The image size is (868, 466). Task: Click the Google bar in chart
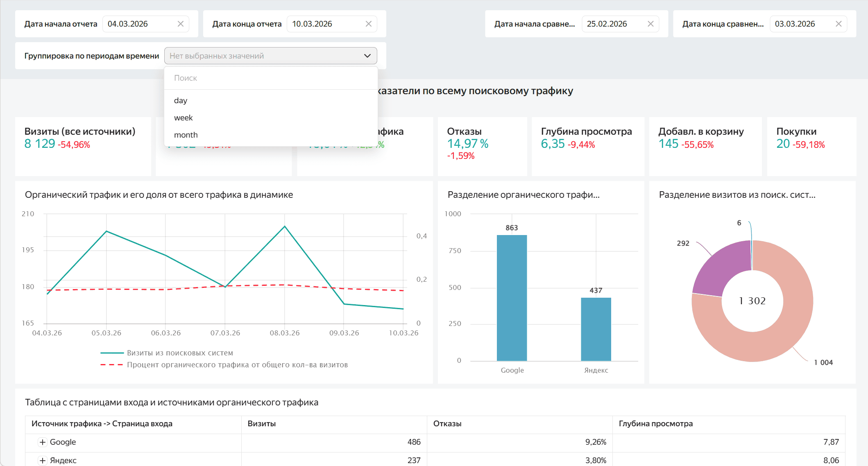[512, 298]
